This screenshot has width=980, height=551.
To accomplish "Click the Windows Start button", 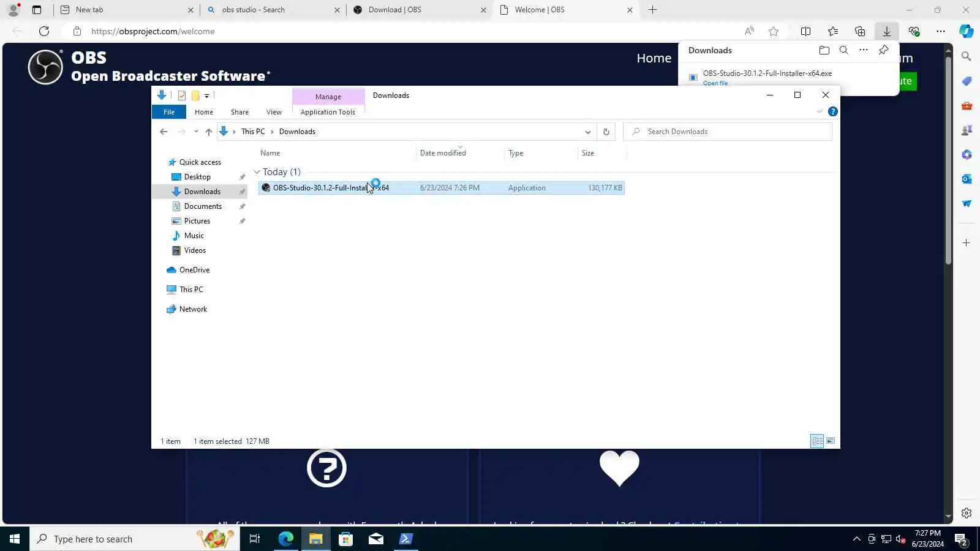I will coord(15,539).
